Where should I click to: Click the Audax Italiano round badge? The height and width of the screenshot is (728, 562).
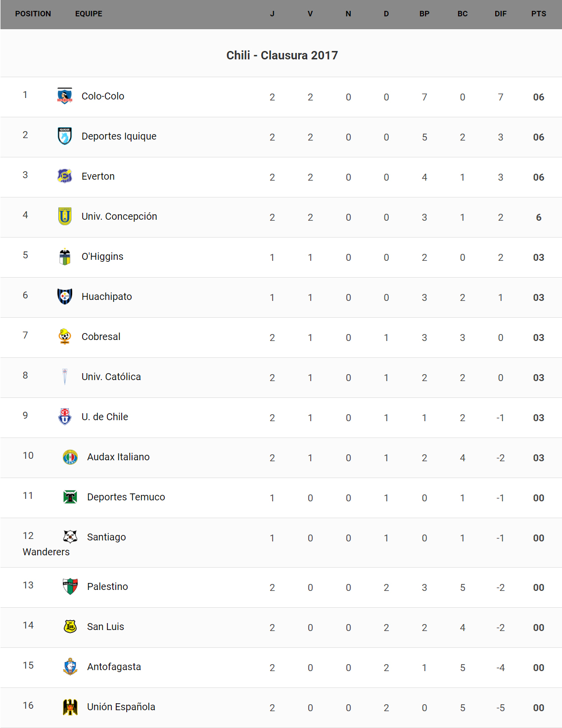coord(70,457)
